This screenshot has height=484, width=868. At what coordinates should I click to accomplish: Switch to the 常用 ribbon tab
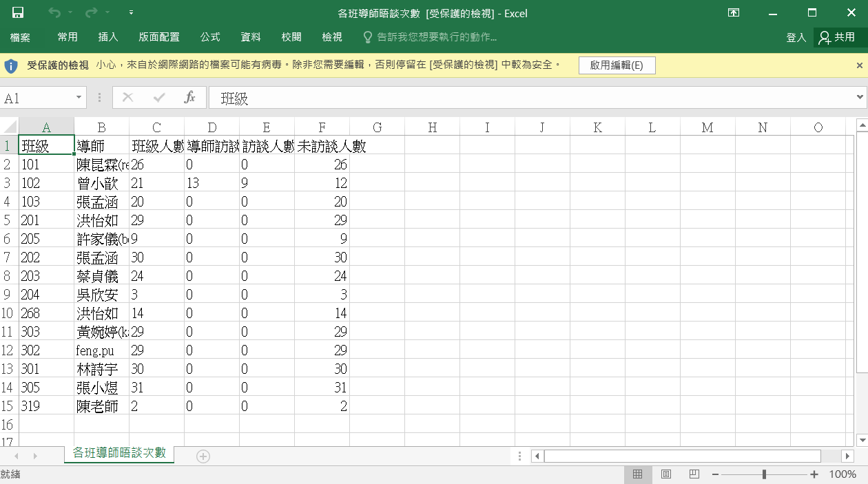pyautogui.click(x=68, y=37)
